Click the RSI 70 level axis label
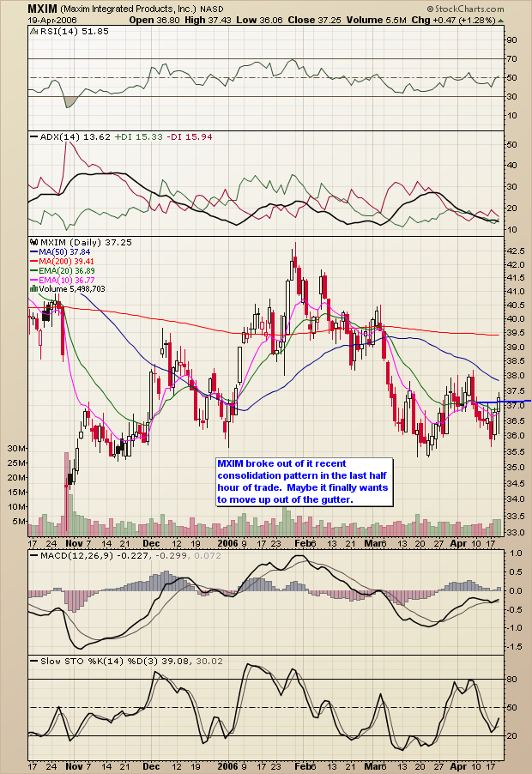Viewport: 532px width, 774px height. pyautogui.click(x=512, y=58)
